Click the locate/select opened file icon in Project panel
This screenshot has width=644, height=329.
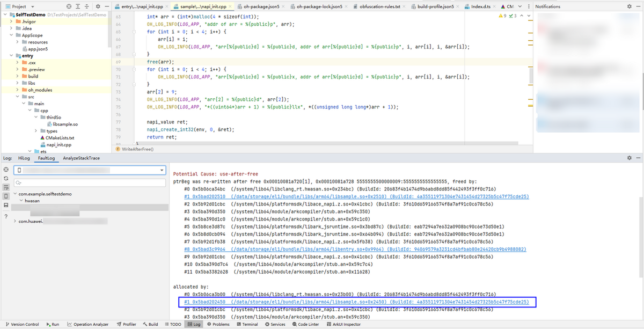click(69, 6)
